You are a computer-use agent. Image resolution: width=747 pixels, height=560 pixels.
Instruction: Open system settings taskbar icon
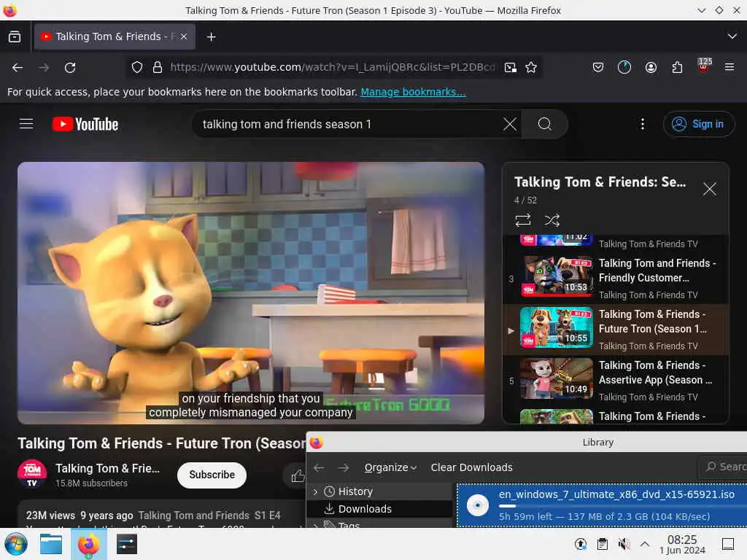click(x=127, y=544)
